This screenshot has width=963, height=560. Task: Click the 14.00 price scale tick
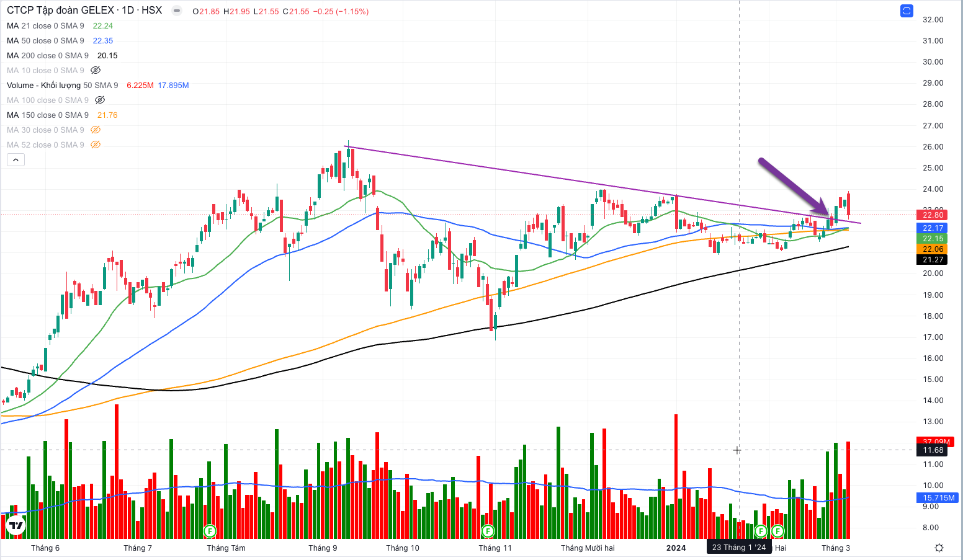933,400
